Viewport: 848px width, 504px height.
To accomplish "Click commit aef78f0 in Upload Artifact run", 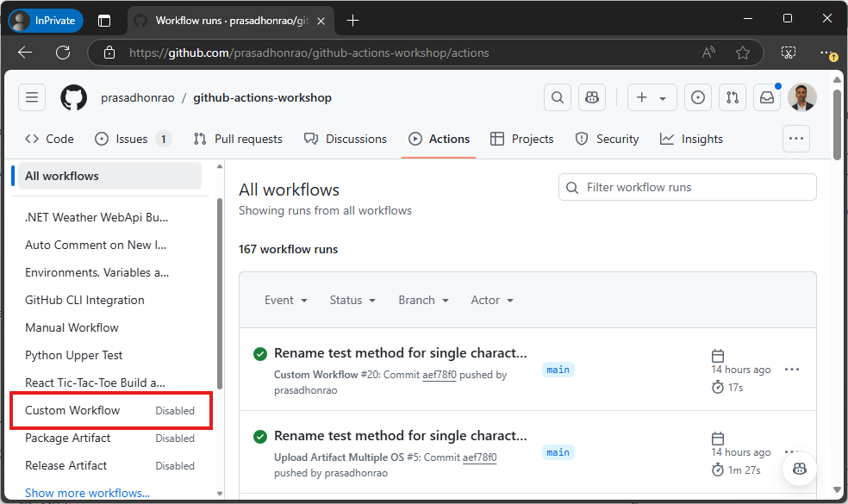I will (479, 457).
